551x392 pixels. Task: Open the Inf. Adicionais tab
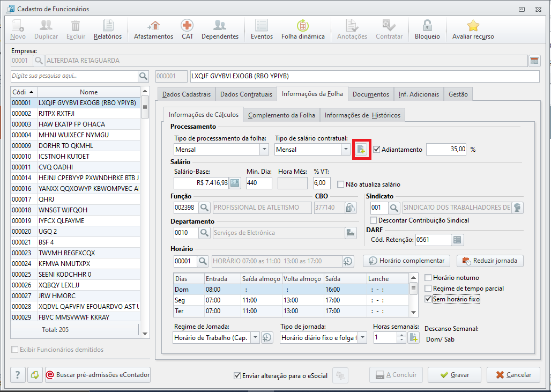tap(419, 94)
